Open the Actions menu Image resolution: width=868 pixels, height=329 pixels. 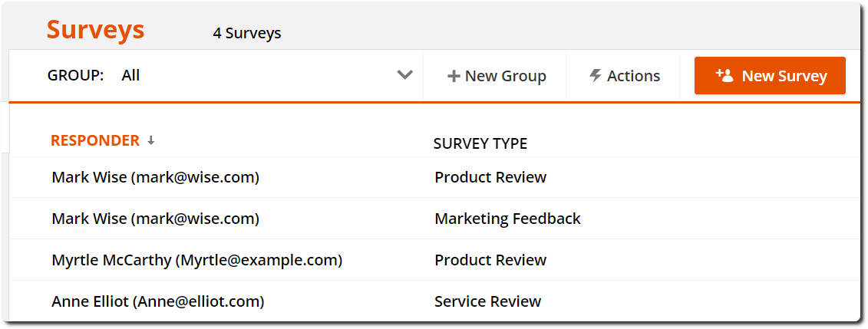(625, 76)
